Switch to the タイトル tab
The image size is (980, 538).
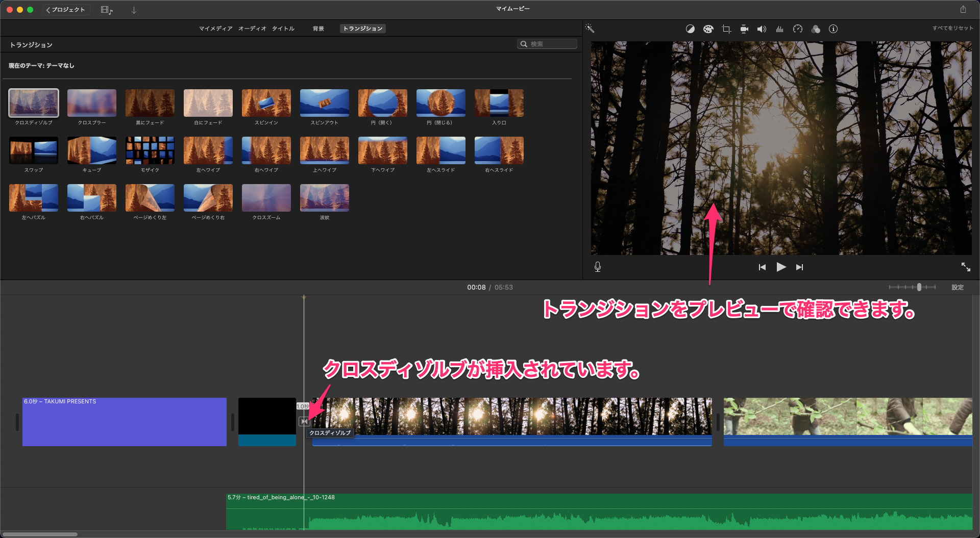click(283, 29)
